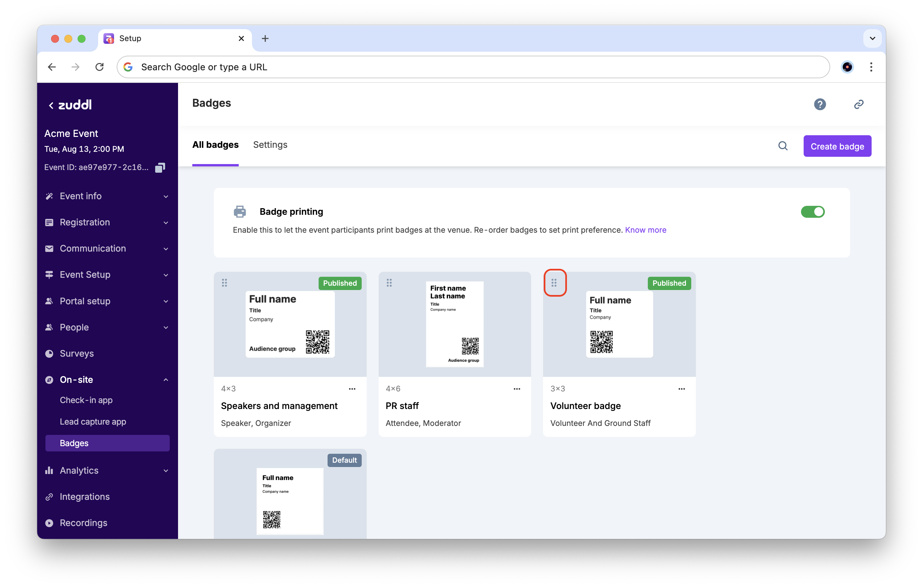The image size is (923, 588).
Task: Open three-dot menu for Volunteer badge
Action: click(681, 389)
